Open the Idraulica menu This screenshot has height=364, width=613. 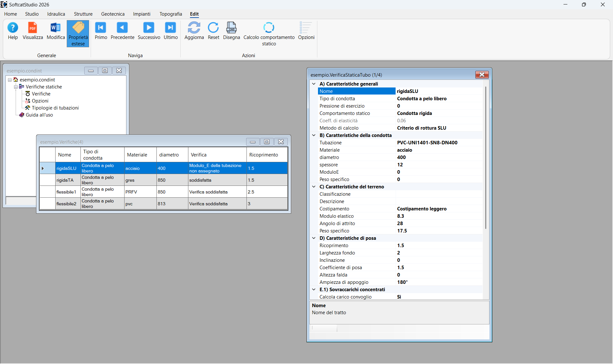click(56, 14)
